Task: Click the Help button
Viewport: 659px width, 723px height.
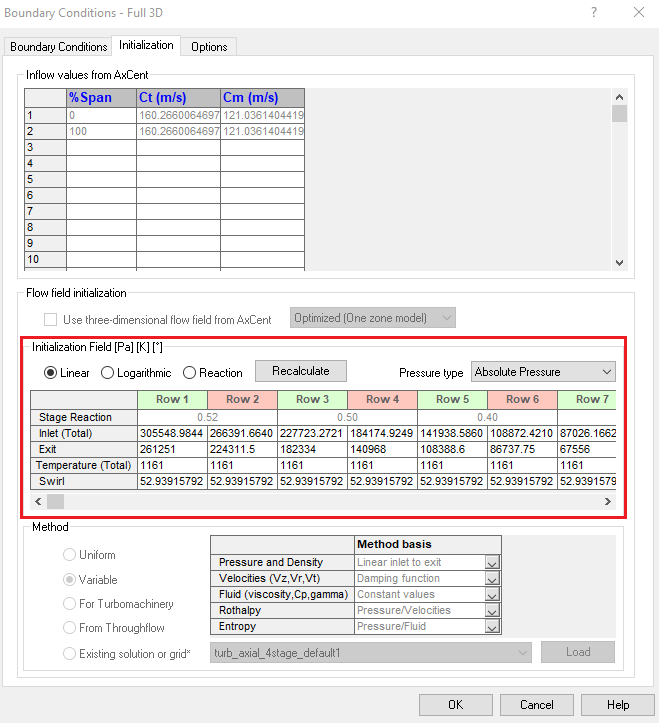Action: point(618,705)
